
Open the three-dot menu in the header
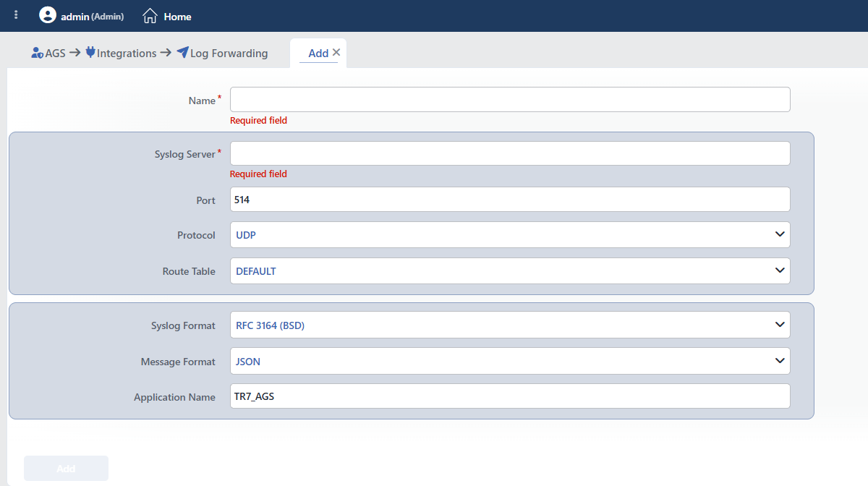[x=16, y=15]
